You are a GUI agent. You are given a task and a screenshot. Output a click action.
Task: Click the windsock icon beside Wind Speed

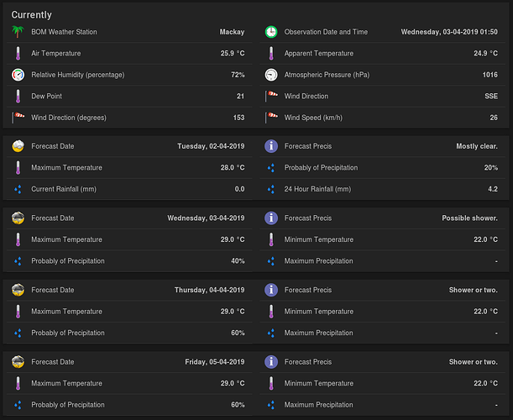[x=271, y=118]
